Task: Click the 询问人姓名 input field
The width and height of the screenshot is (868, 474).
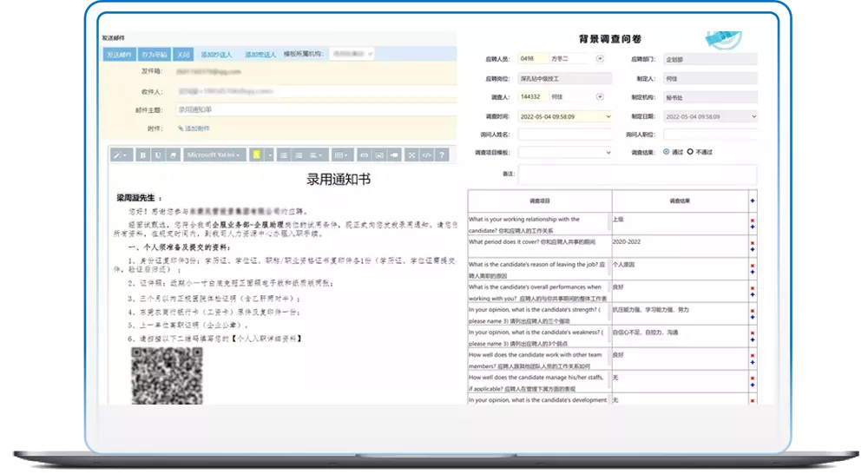Action: pos(565,135)
